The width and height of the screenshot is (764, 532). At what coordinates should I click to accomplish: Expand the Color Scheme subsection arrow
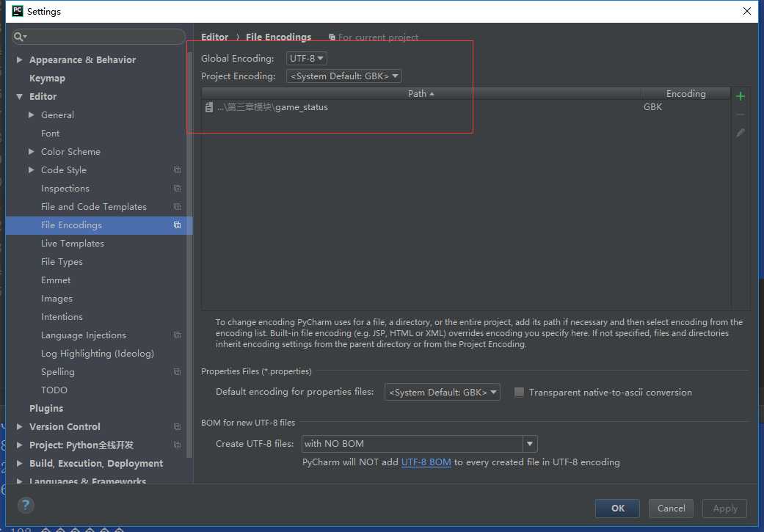[31, 151]
